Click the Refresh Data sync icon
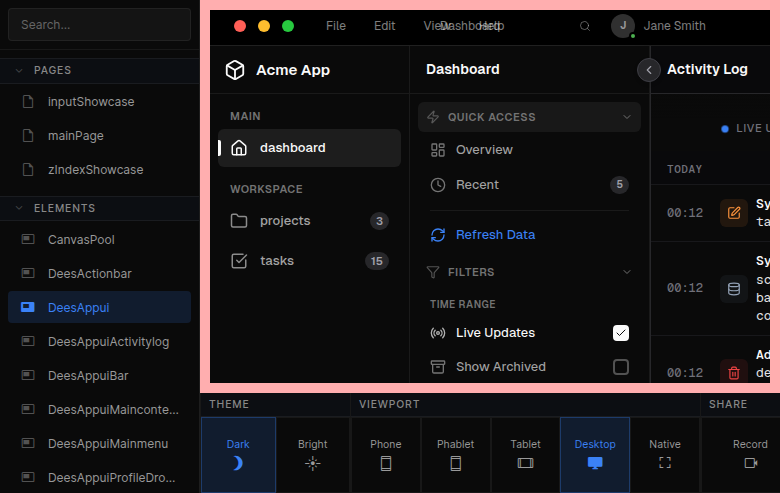The width and height of the screenshot is (780, 493). [x=437, y=235]
